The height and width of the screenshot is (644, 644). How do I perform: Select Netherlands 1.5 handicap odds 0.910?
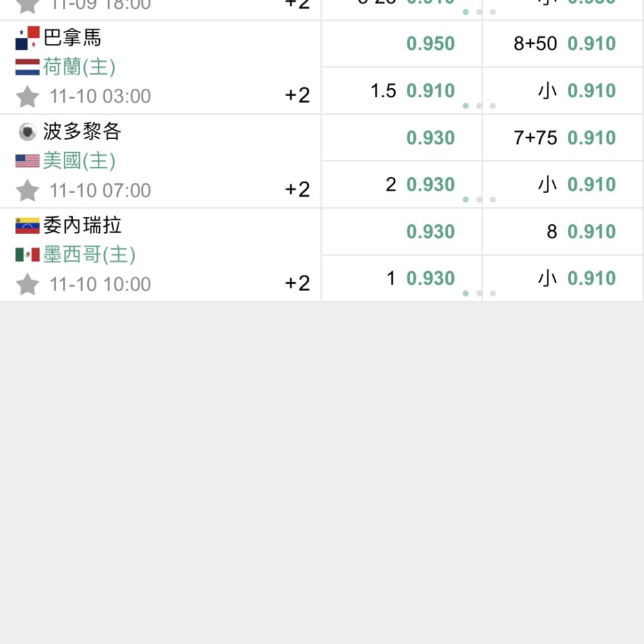(x=402, y=90)
